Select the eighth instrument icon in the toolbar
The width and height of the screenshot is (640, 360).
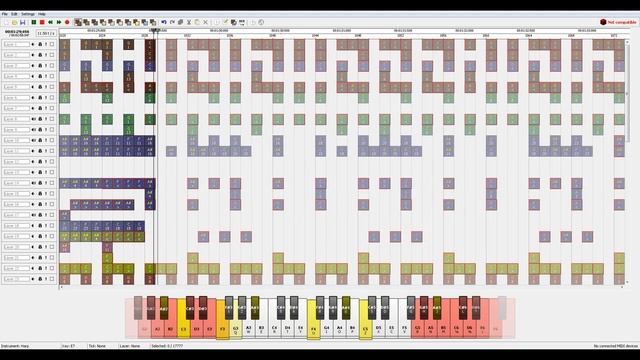(136, 22)
